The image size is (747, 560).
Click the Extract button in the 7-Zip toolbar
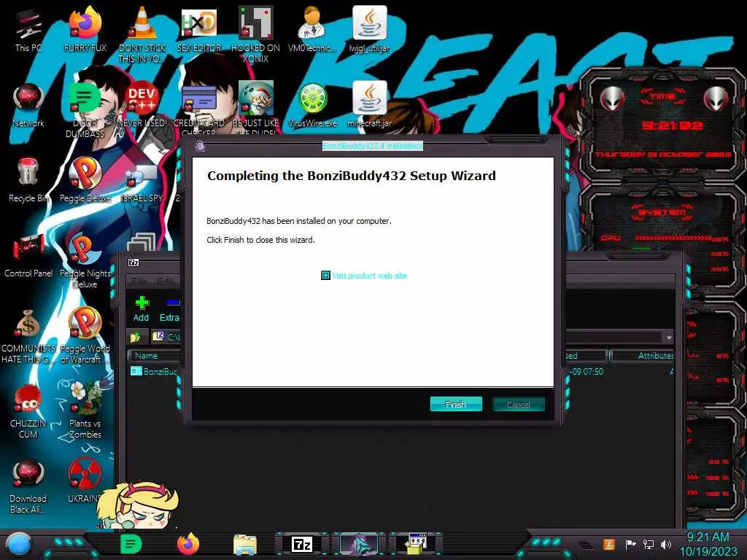coord(169,308)
